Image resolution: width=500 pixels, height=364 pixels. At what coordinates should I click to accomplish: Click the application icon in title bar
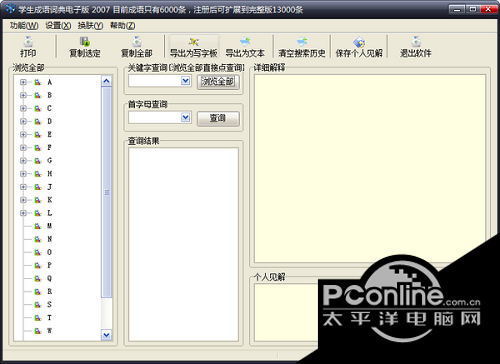[10, 9]
